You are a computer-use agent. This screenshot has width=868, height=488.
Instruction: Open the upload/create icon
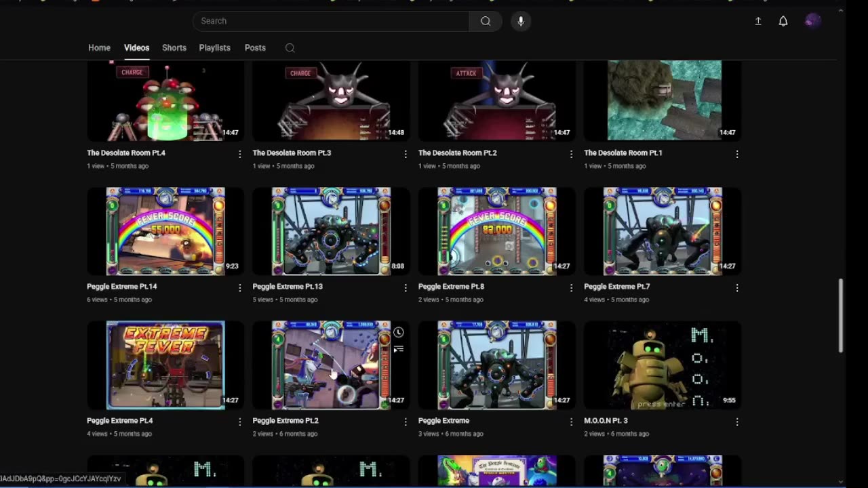758,21
